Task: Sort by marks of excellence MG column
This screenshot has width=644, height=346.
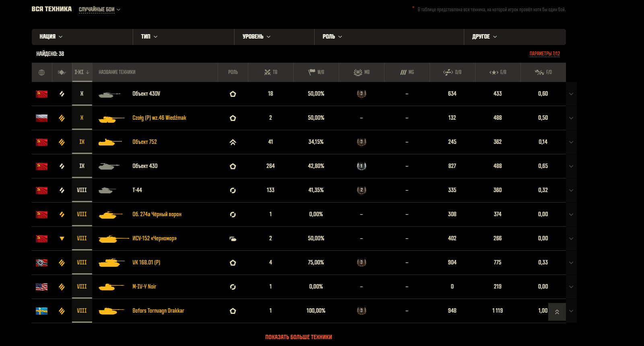Action: point(407,72)
